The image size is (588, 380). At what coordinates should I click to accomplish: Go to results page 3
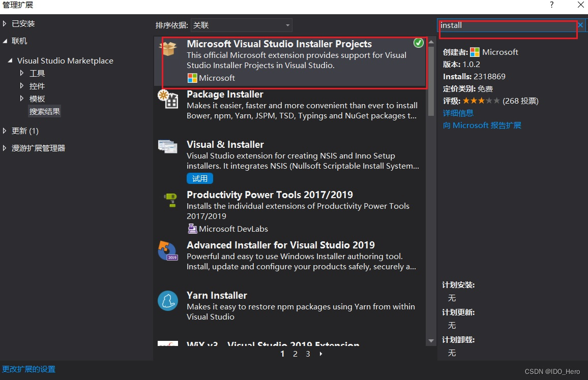pos(308,354)
